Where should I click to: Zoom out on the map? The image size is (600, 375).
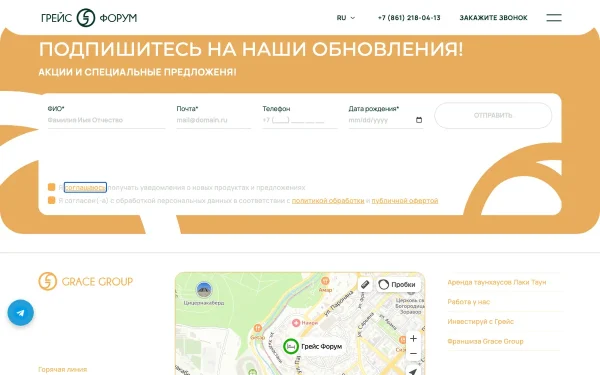(413, 354)
